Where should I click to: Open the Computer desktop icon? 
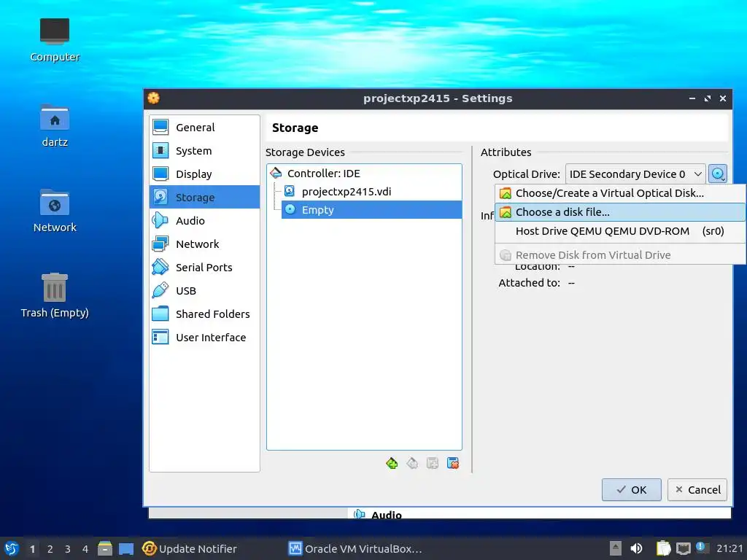point(55,40)
